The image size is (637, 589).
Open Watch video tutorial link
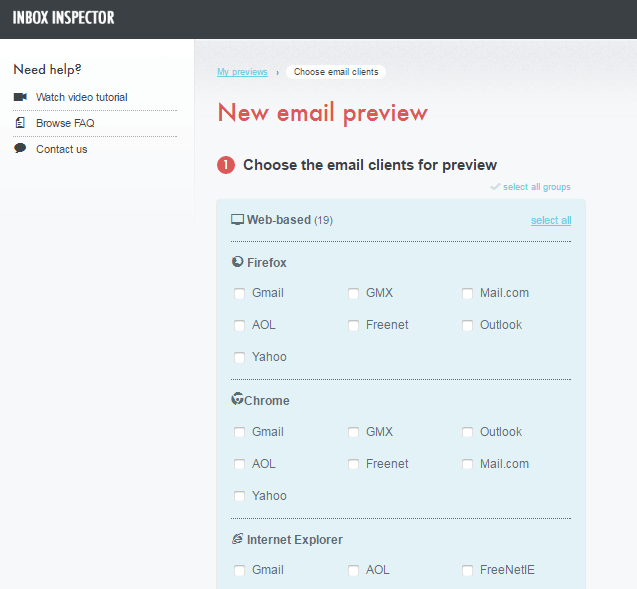pyautogui.click(x=82, y=97)
